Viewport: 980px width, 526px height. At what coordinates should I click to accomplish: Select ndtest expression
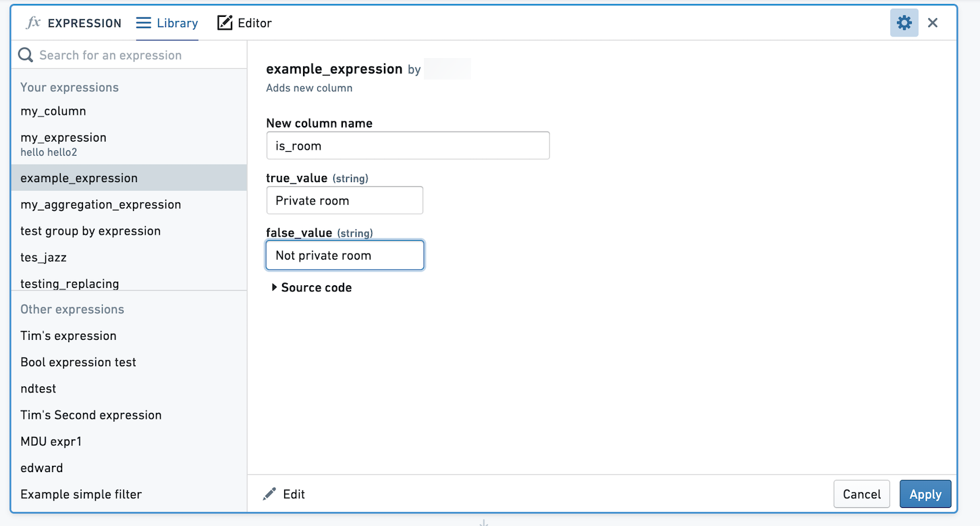(x=129, y=388)
